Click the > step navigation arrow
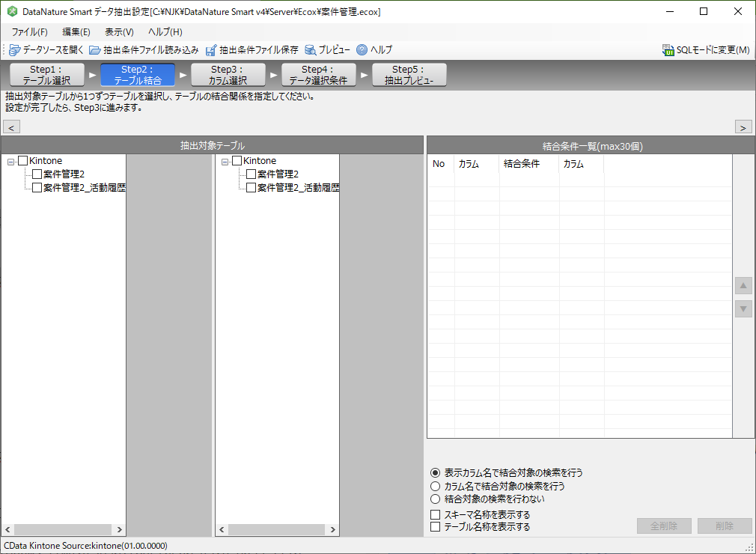756x554 pixels. click(x=743, y=127)
